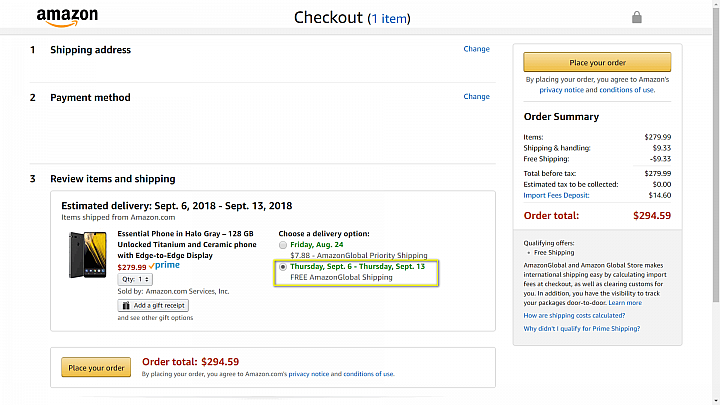Screen dimensions: 720x405
Task: Click the page vertical scrollbar
Action: [x=716, y=156]
